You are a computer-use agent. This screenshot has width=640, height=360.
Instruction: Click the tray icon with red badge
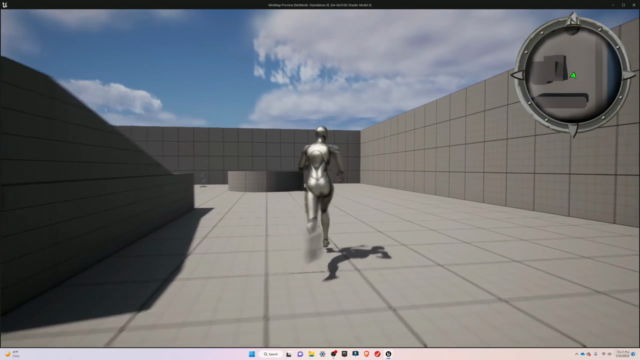[589, 354]
